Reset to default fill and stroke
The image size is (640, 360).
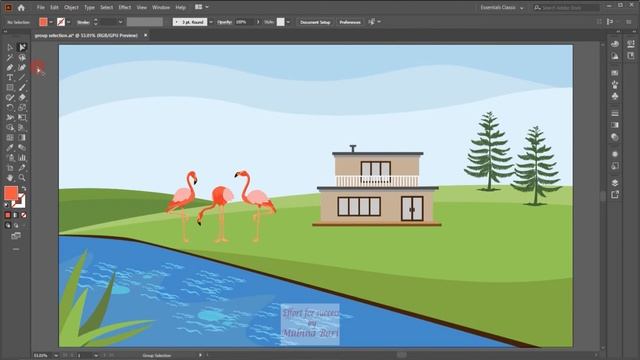(6, 205)
